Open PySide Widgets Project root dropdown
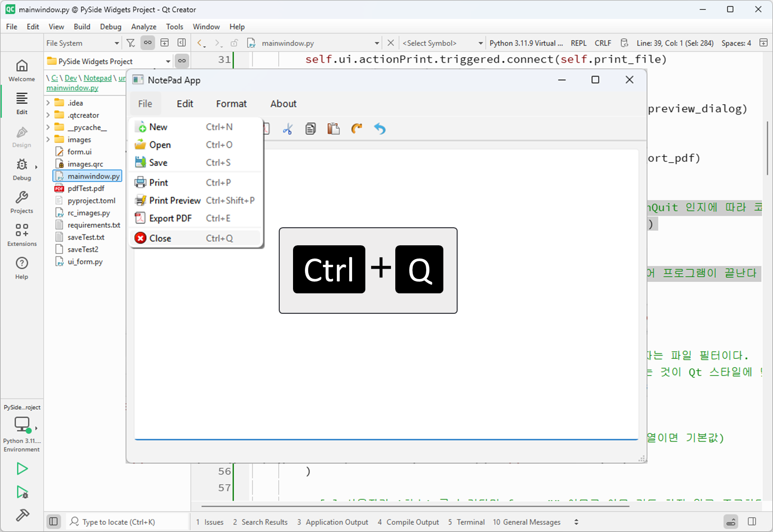Image resolution: width=773 pixels, height=532 pixels. [108, 61]
